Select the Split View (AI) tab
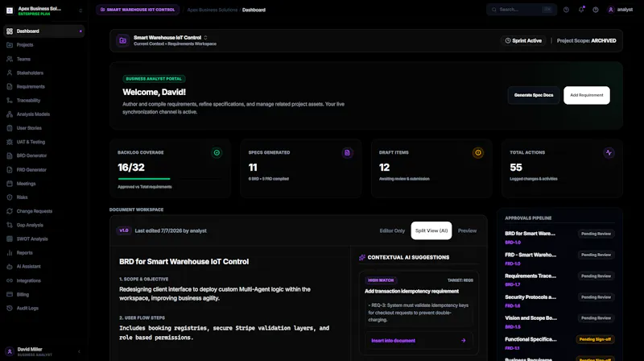 (431, 230)
